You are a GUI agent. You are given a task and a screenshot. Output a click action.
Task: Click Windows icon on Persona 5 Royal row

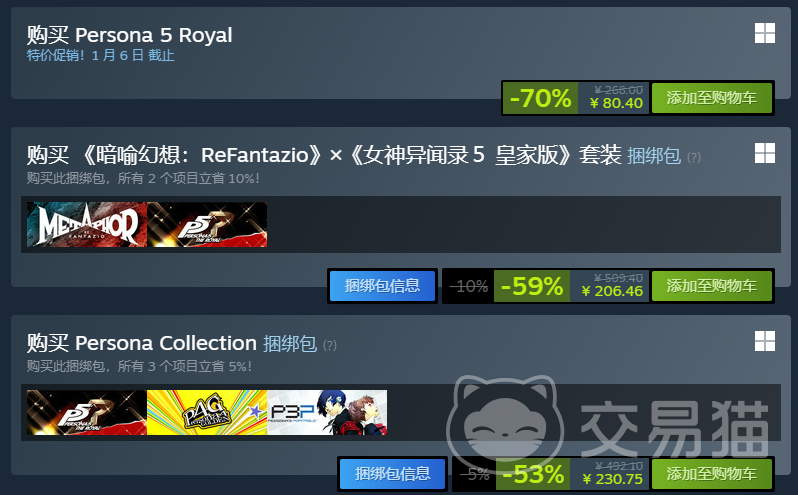(x=764, y=34)
